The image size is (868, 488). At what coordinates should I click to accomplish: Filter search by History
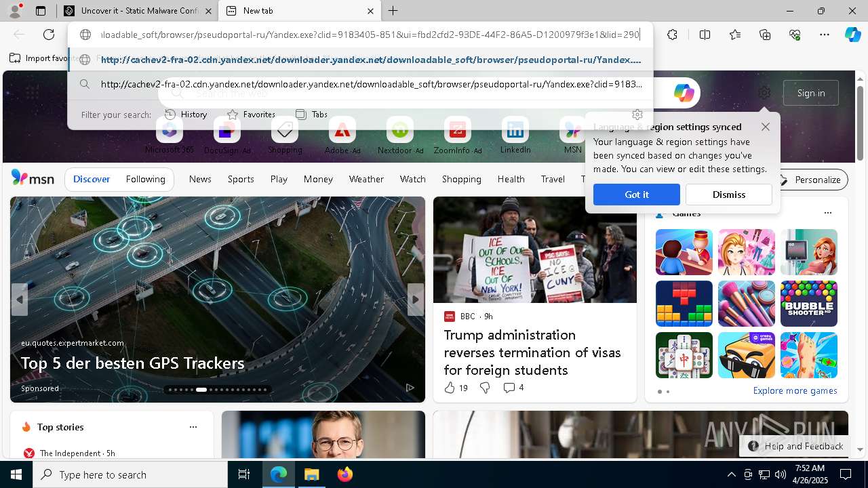coord(186,115)
